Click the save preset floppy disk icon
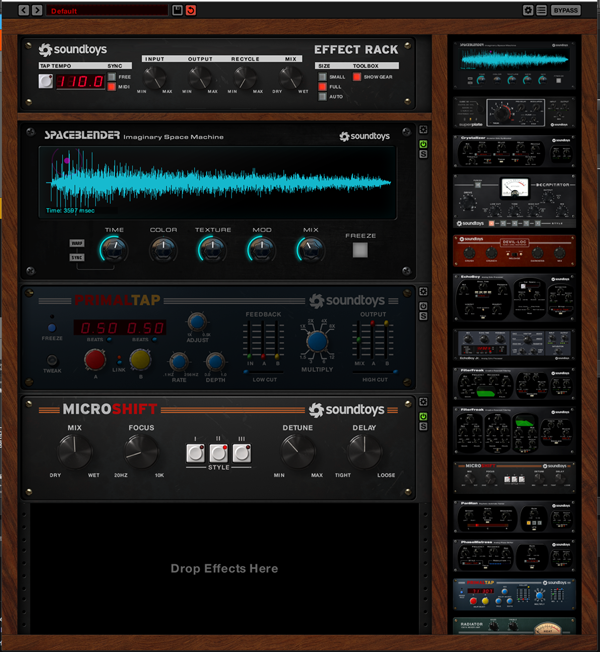The height and width of the screenshot is (652, 600). pos(177,10)
